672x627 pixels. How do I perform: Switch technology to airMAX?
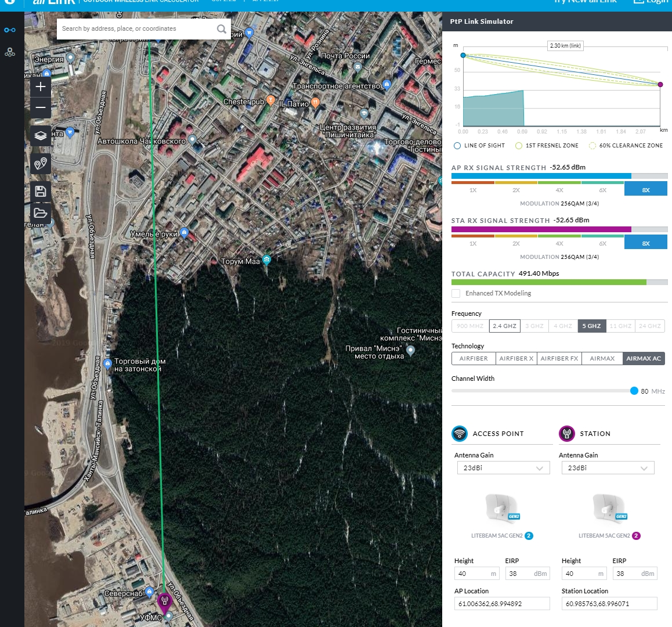point(602,359)
